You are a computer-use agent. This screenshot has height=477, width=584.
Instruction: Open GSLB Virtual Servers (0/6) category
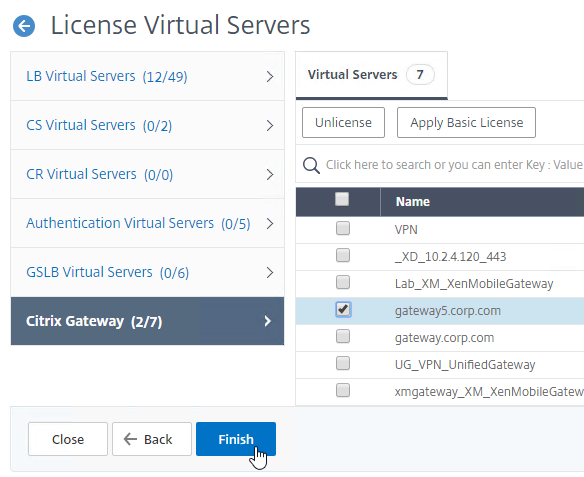point(147,272)
